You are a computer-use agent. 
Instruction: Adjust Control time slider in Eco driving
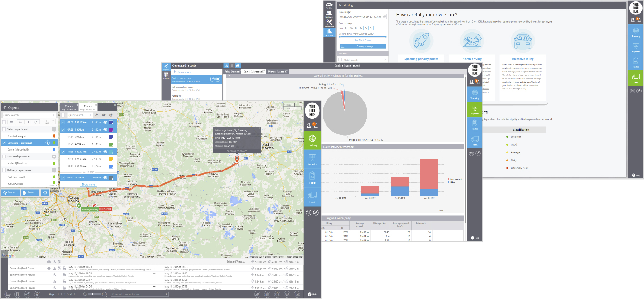[363, 36]
